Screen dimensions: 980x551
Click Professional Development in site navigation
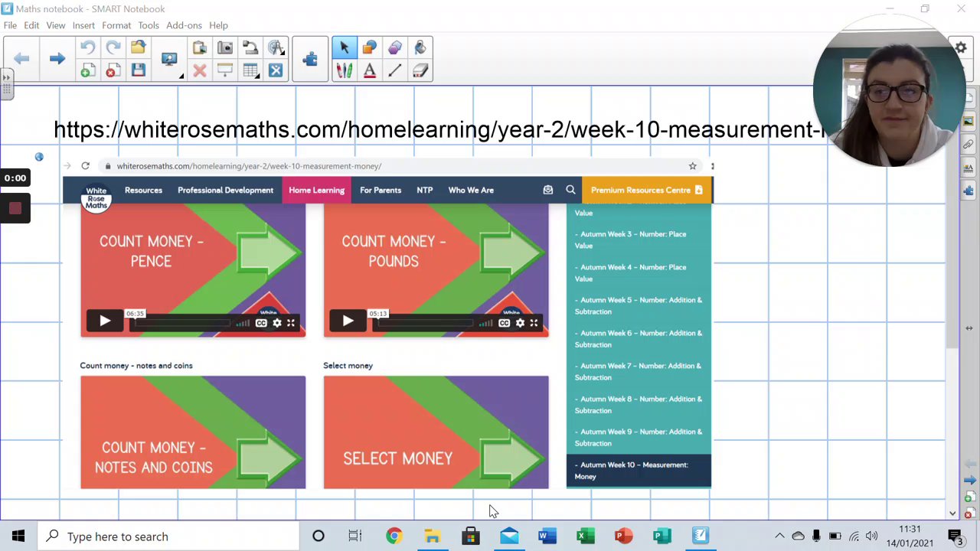tap(225, 190)
